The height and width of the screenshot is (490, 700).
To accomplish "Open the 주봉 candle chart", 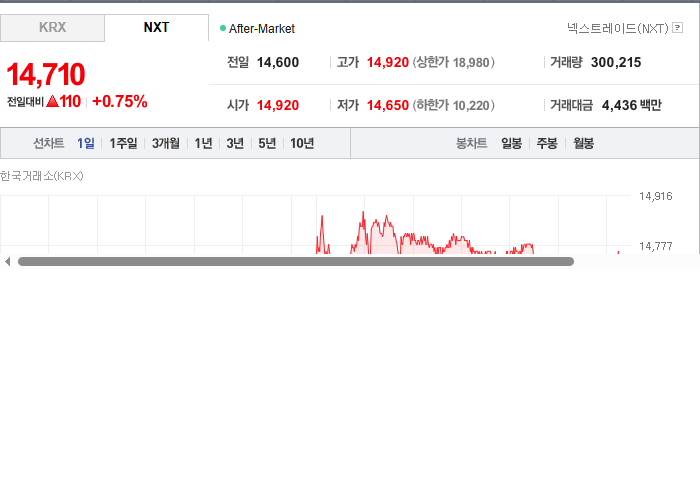I will (x=547, y=143).
